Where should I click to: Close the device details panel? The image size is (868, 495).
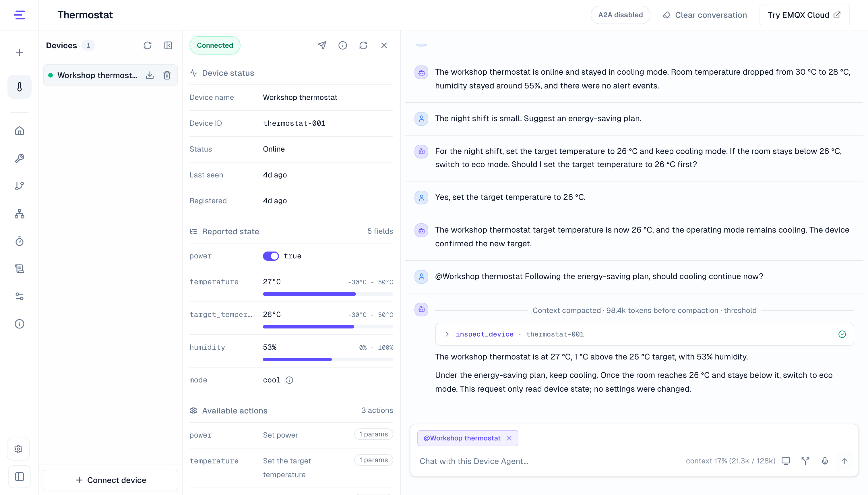pyautogui.click(x=384, y=45)
